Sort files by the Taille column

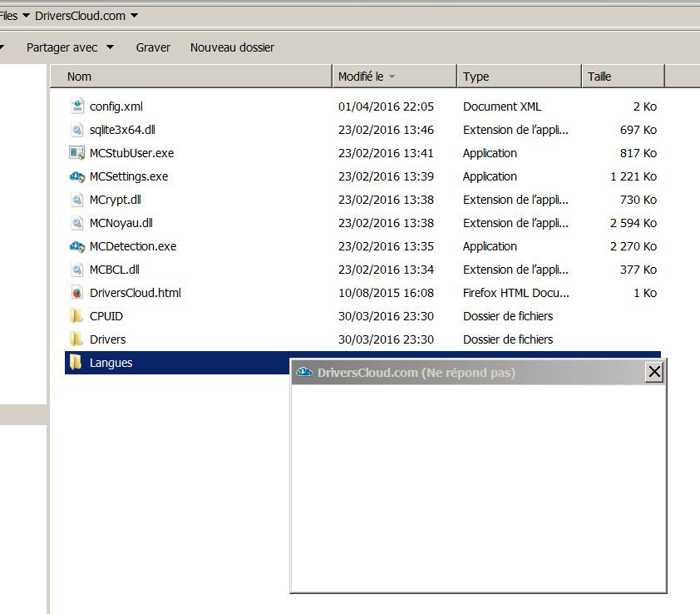click(x=623, y=77)
